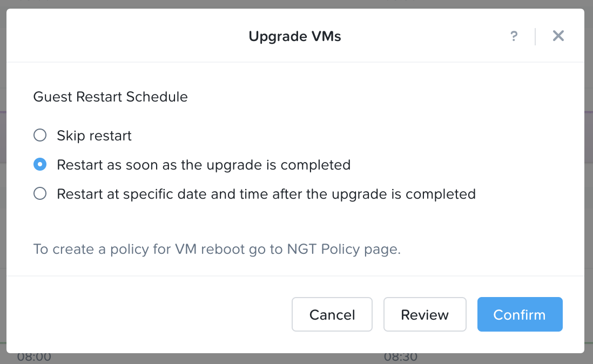Image resolution: width=593 pixels, height=364 pixels.
Task: Confirm the VM upgrade
Action: [x=520, y=314]
